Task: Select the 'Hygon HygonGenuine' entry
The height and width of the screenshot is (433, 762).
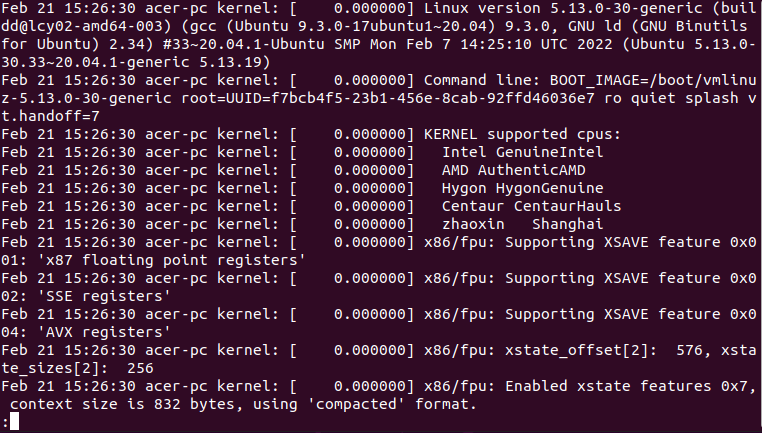Action: 522,188
